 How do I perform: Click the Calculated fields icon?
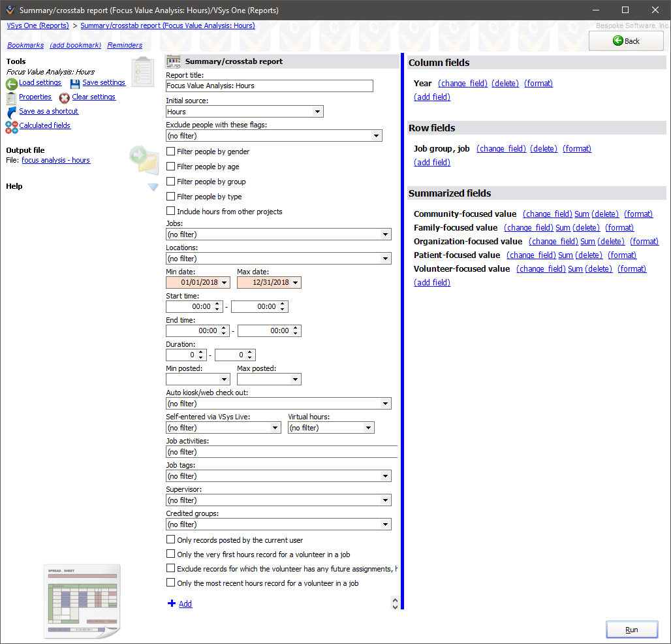(x=11, y=127)
